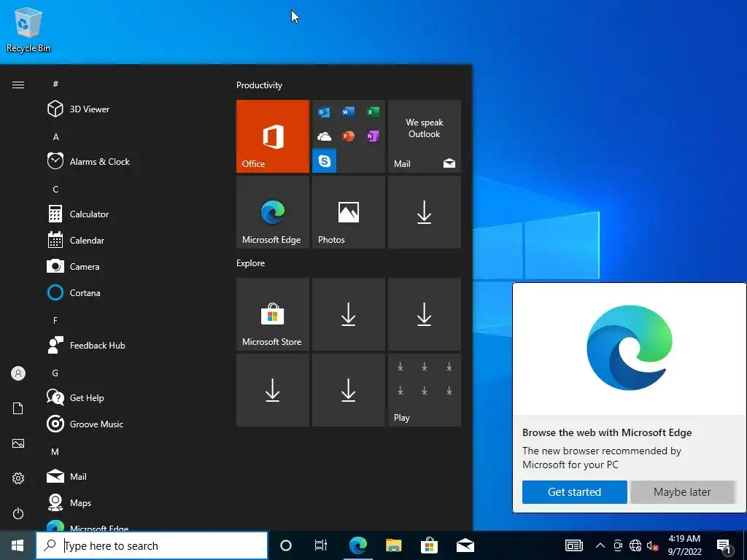This screenshot has height=560, width=747.
Task: Open Skype icon in Office apps tile
Action: [x=325, y=161]
